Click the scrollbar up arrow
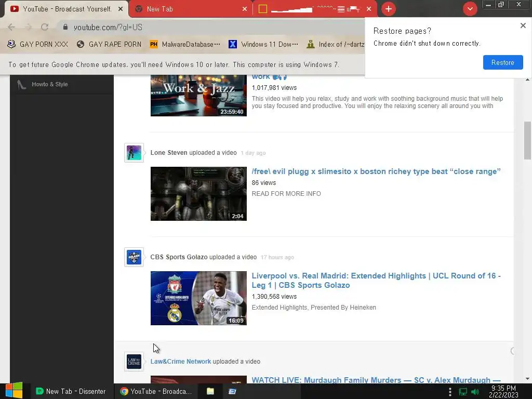The image size is (532, 399). tap(527, 80)
